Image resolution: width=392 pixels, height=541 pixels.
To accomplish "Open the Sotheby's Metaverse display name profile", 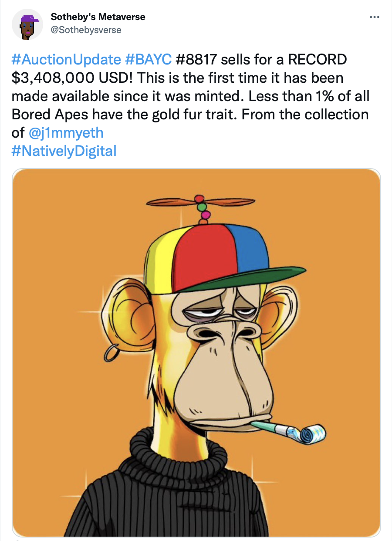I will (x=98, y=17).
